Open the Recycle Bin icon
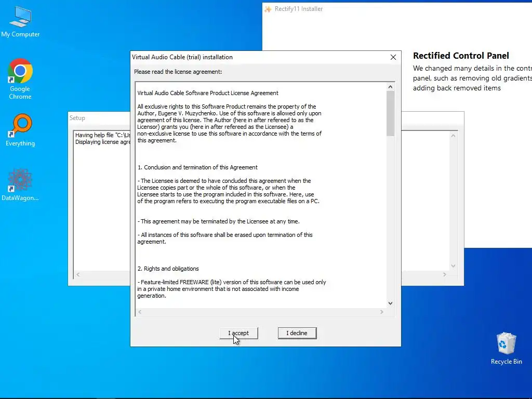 pos(506,348)
